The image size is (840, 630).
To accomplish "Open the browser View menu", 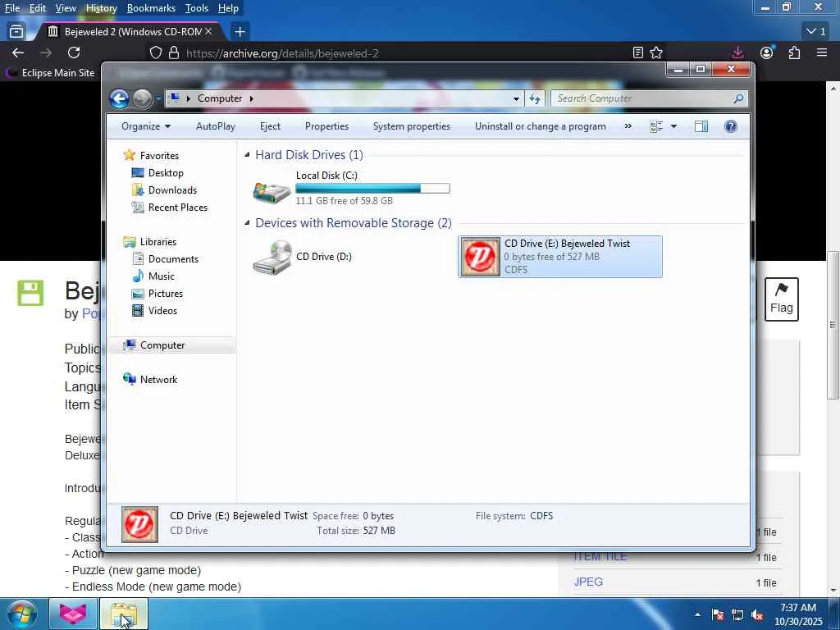I will (66, 8).
